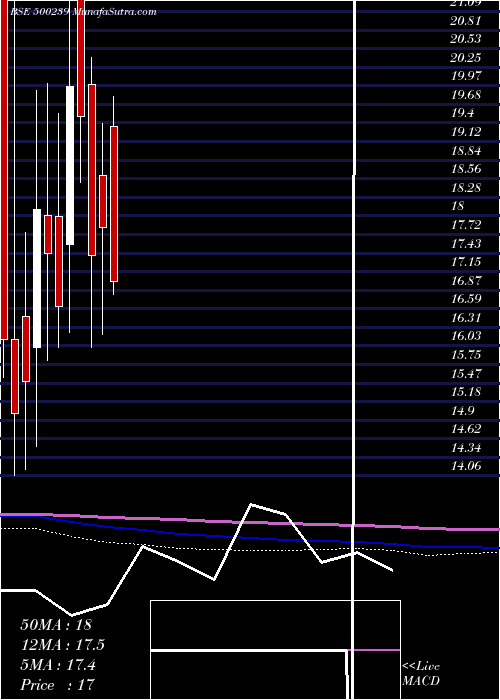Click the 16.31 price axis label
The height and width of the screenshot is (700, 500).
(466, 317)
